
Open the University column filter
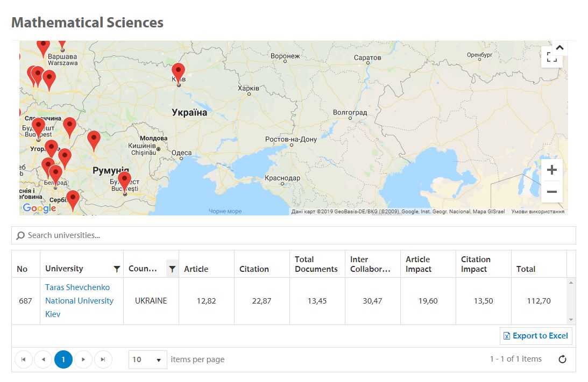[x=117, y=269]
